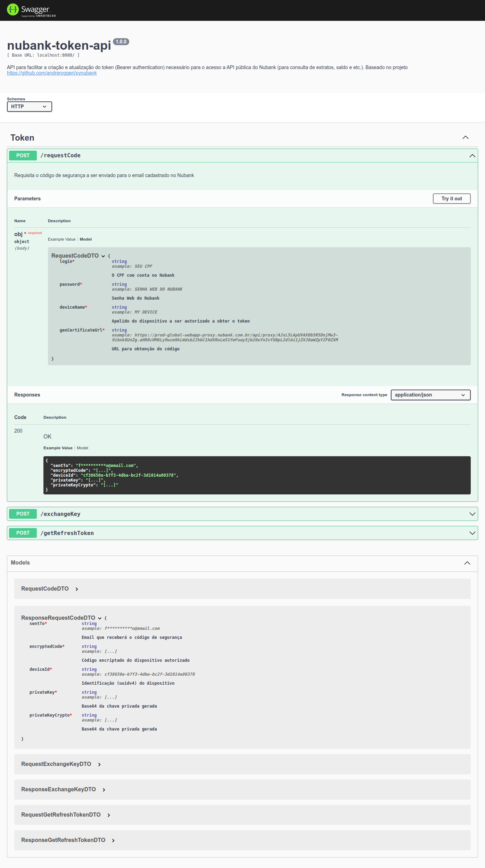Expand RequestCodeDTO in Models list

tap(77, 589)
